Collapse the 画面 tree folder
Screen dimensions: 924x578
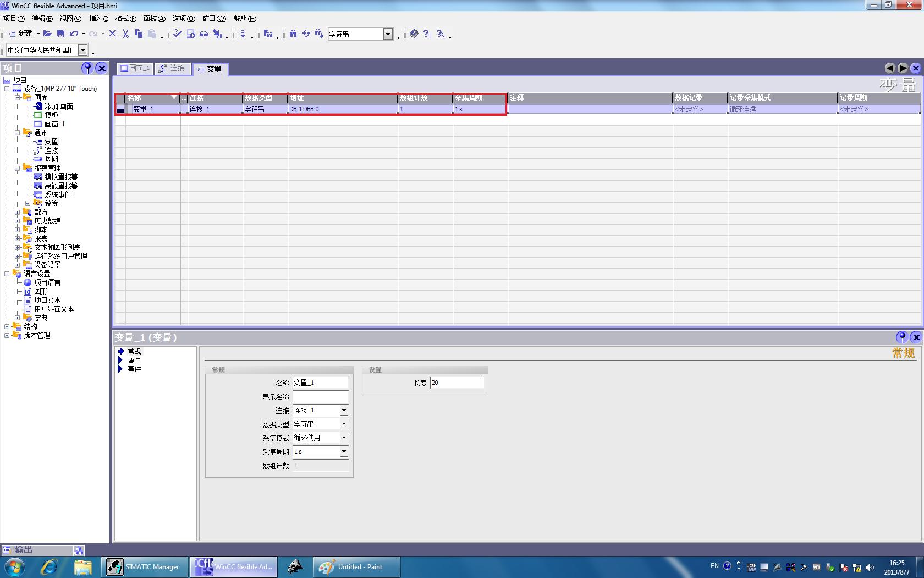coord(18,97)
